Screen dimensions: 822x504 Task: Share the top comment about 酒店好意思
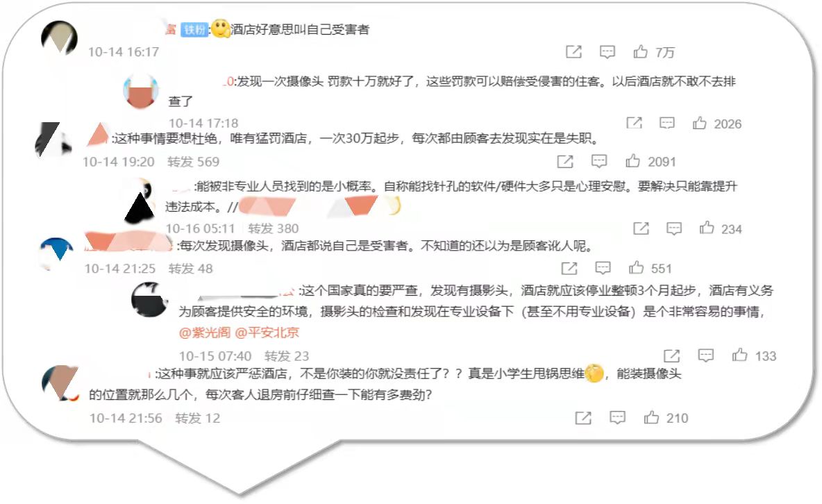[x=573, y=51]
